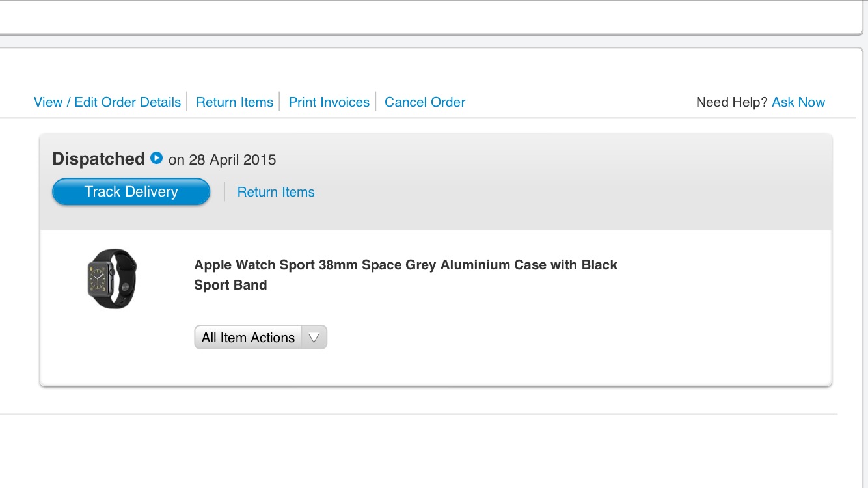Click the blue Track Delivery button
868x488 pixels.
tap(131, 192)
